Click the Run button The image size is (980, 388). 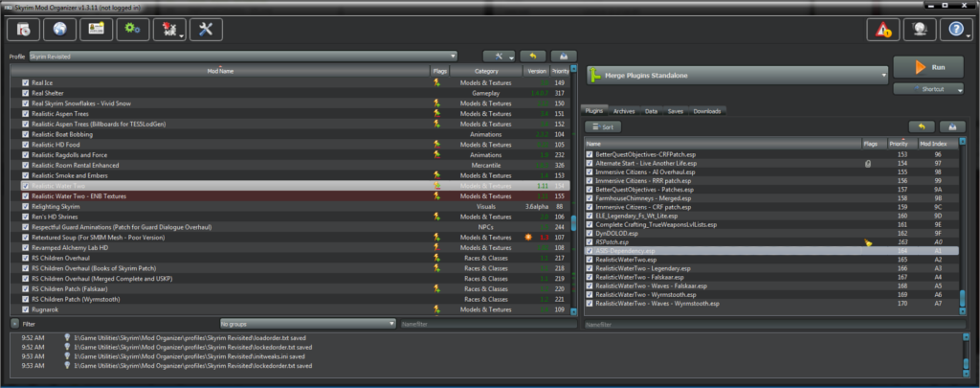928,67
